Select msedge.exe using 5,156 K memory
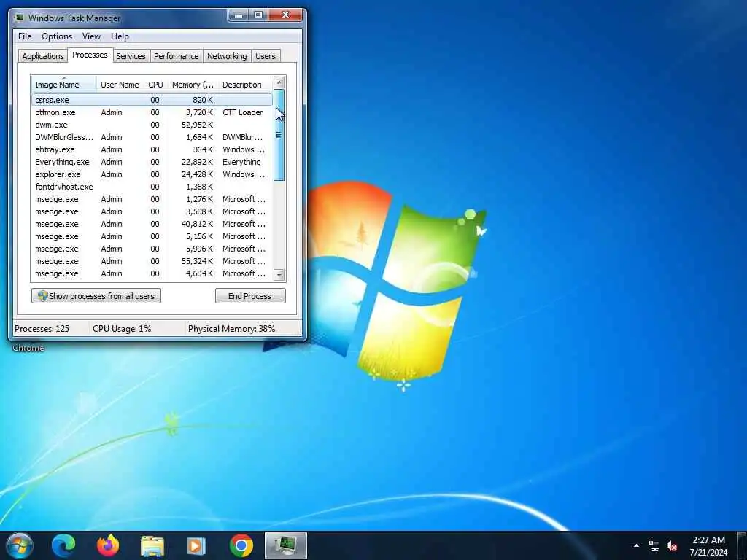 (152, 236)
